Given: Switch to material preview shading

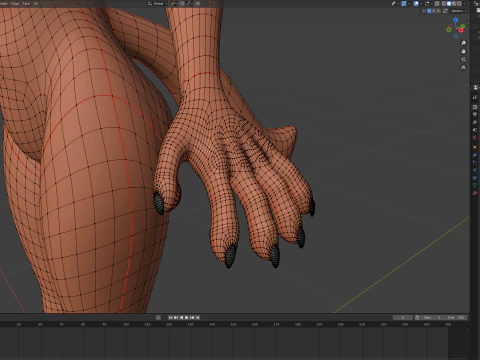Looking at the screenshot, I should point(454,4).
